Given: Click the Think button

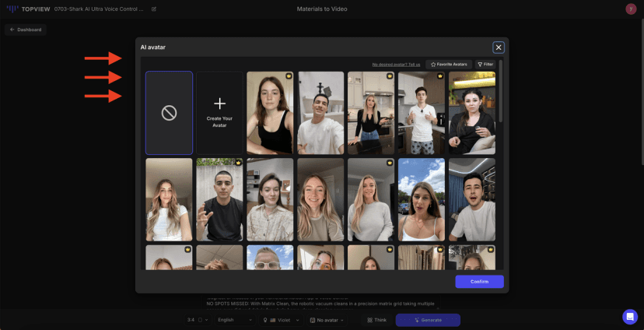Looking at the screenshot, I should pyautogui.click(x=376, y=320).
